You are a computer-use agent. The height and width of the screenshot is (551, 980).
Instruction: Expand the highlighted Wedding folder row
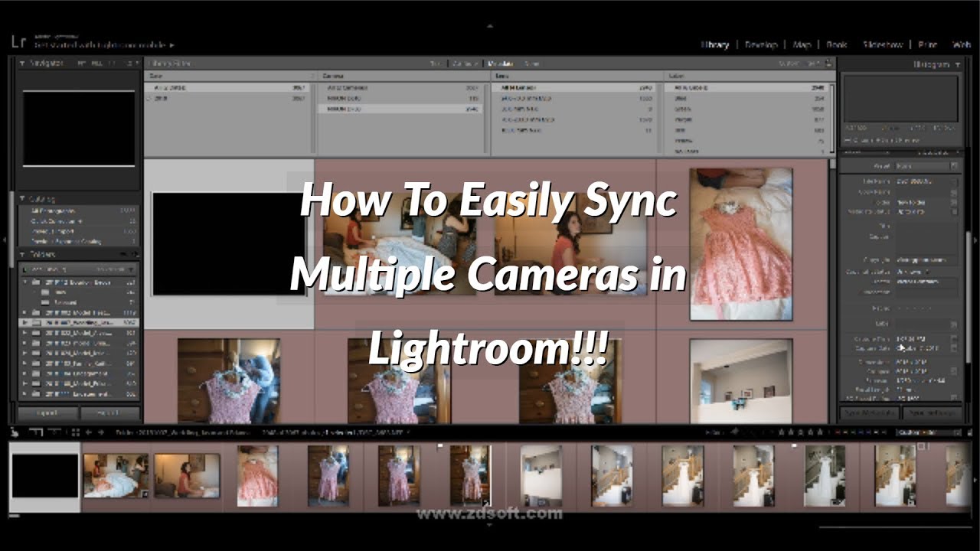pyautogui.click(x=24, y=323)
